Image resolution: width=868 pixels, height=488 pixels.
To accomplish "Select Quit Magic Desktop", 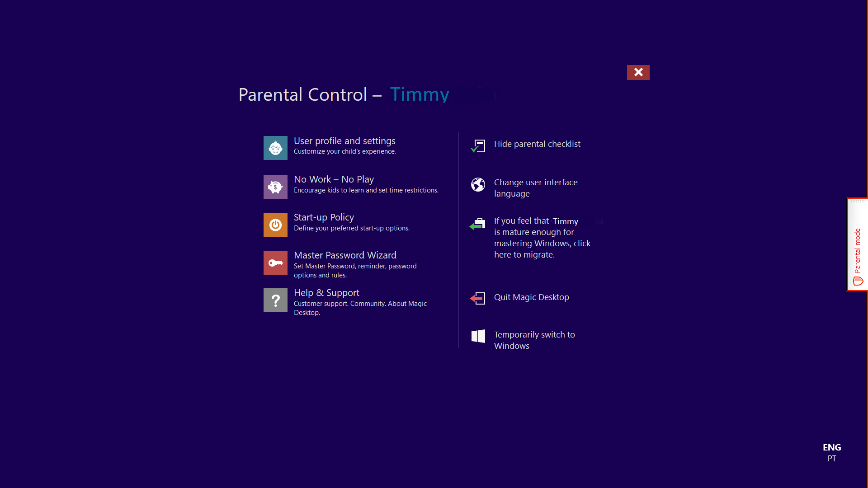I will [x=531, y=297].
